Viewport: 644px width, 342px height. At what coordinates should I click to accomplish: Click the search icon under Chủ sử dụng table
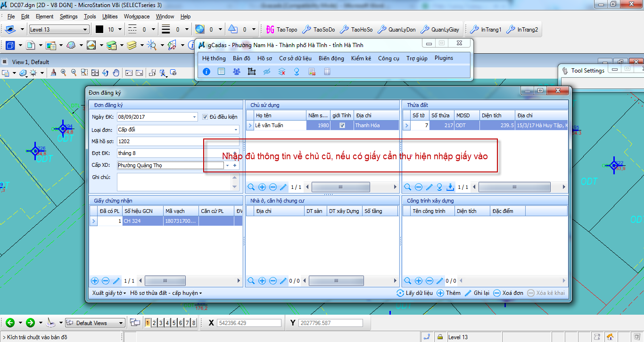[x=251, y=187]
